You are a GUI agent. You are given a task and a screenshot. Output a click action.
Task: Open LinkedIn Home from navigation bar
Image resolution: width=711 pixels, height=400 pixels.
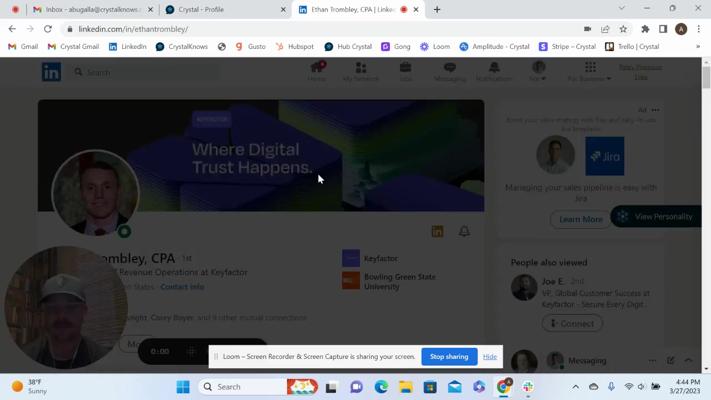coord(317,71)
